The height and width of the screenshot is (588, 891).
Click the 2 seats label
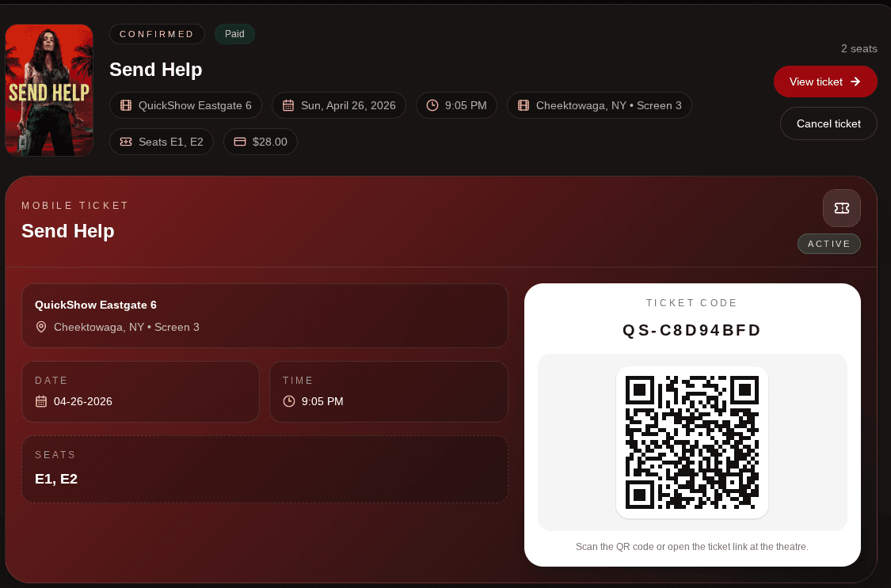point(859,49)
